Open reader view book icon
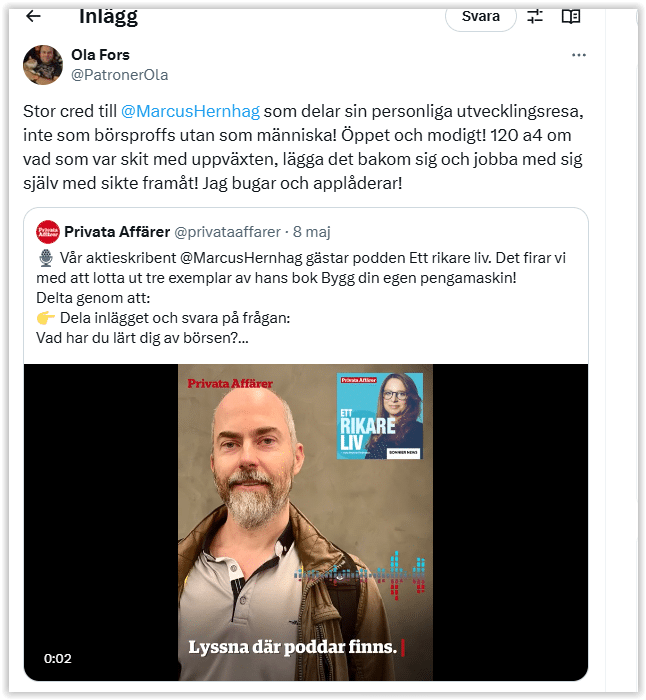The width and height of the screenshot is (646, 700). (x=571, y=17)
